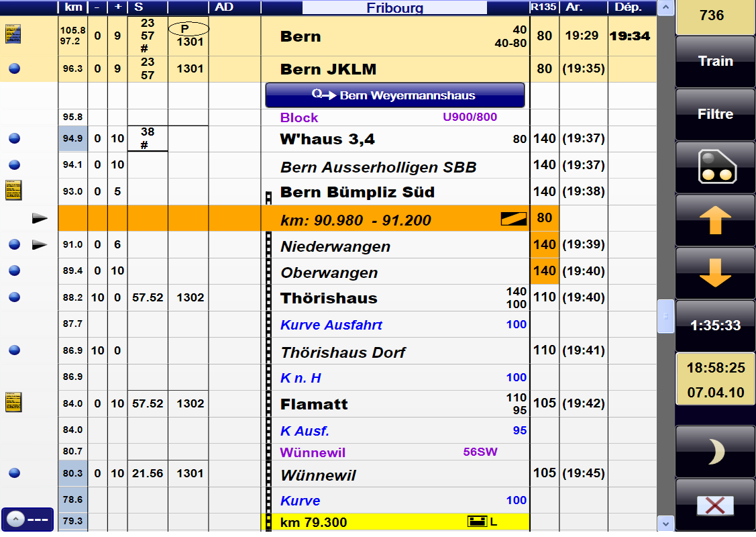
Task: Toggle the blue dot beside Wünnewil
Action: pyautogui.click(x=15, y=473)
